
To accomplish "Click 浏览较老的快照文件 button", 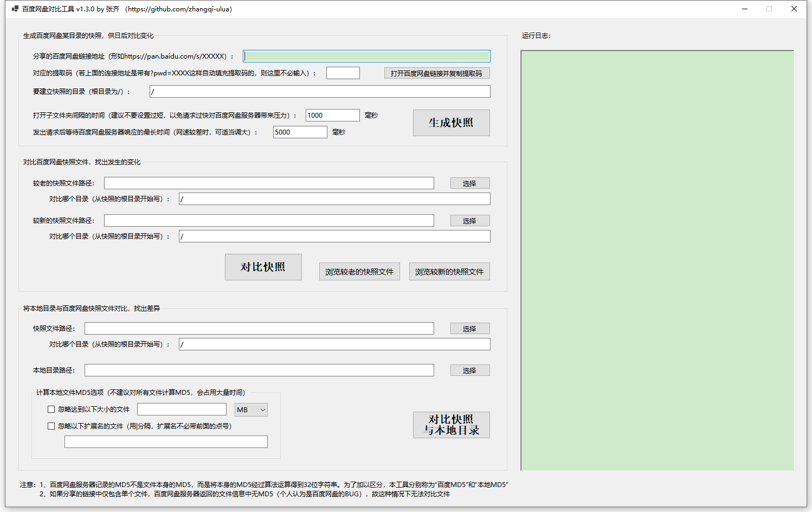I will 359,272.
